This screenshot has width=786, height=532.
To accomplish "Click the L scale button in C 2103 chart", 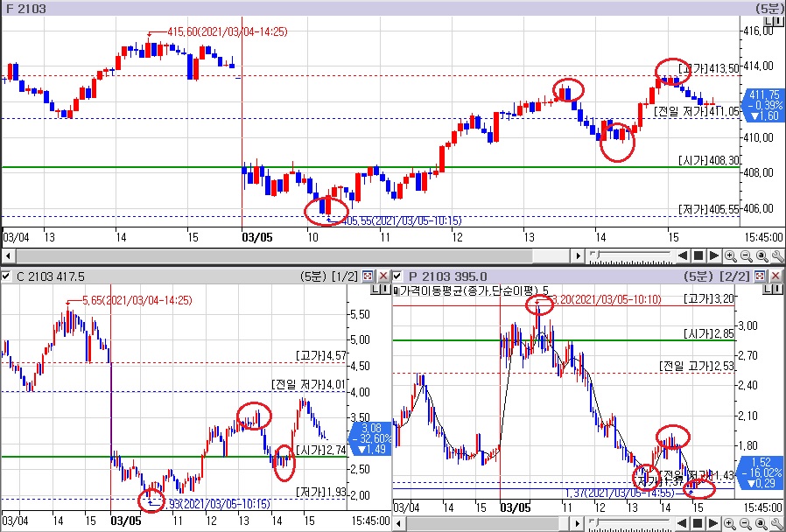I will click(x=376, y=290).
